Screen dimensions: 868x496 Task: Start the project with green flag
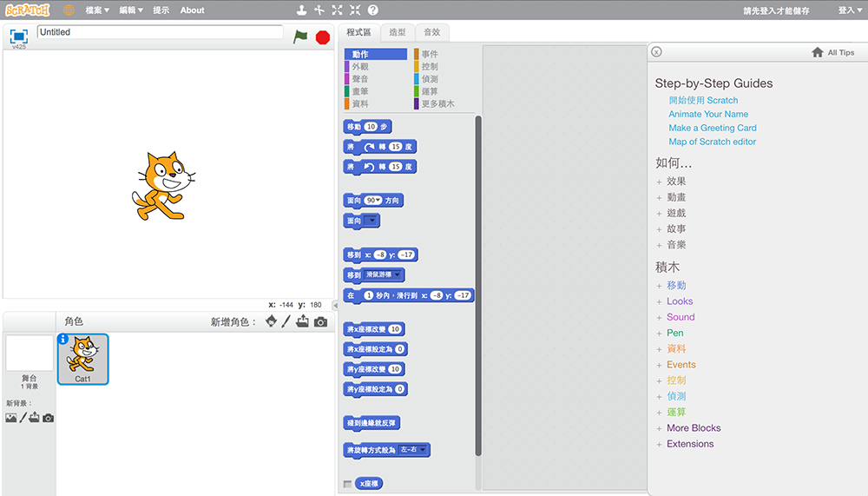coord(300,37)
